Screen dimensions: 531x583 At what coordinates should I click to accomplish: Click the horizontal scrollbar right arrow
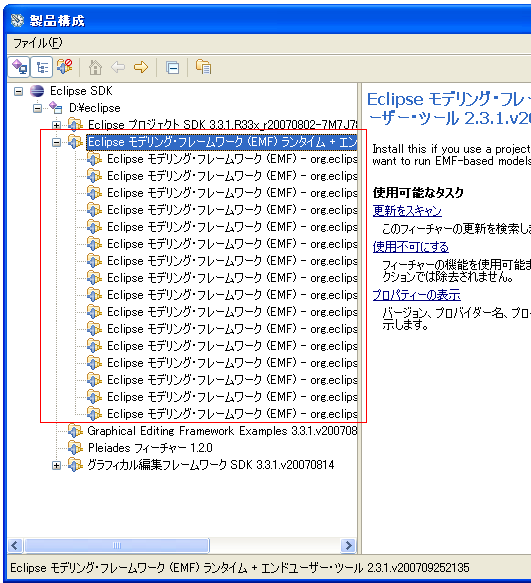pyautogui.click(x=348, y=545)
